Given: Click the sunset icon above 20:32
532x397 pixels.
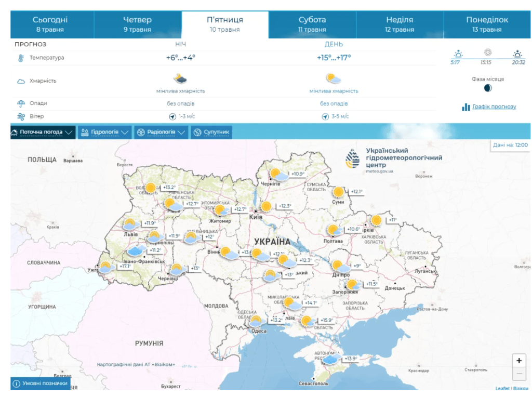Looking at the screenshot, I should tap(517, 54).
